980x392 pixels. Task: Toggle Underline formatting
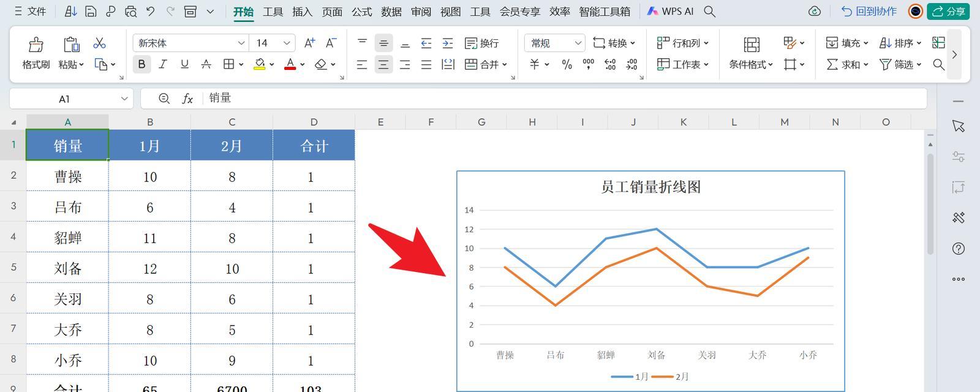point(184,64)
